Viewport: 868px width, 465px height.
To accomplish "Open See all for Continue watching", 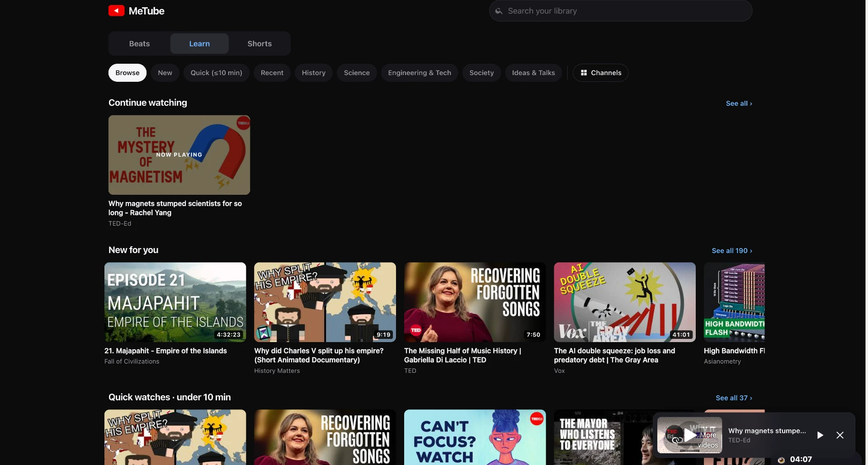I will pyautogui.click(x=739, y=103).
